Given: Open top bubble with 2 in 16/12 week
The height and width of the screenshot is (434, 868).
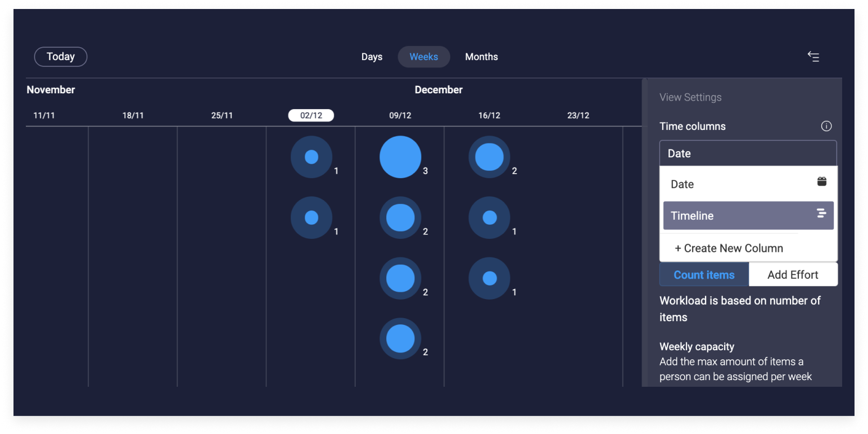Looking at the screenshot, I should click(489, 157).
